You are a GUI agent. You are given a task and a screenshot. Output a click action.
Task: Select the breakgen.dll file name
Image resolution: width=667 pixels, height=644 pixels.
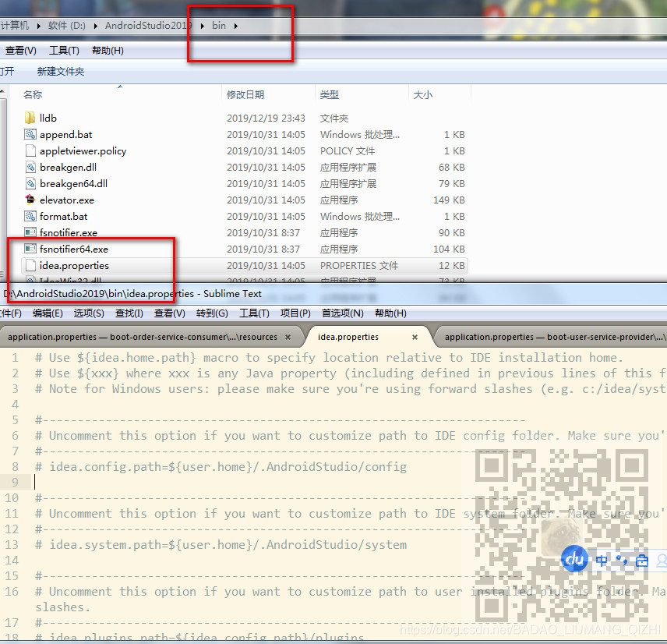click(68, 168)
